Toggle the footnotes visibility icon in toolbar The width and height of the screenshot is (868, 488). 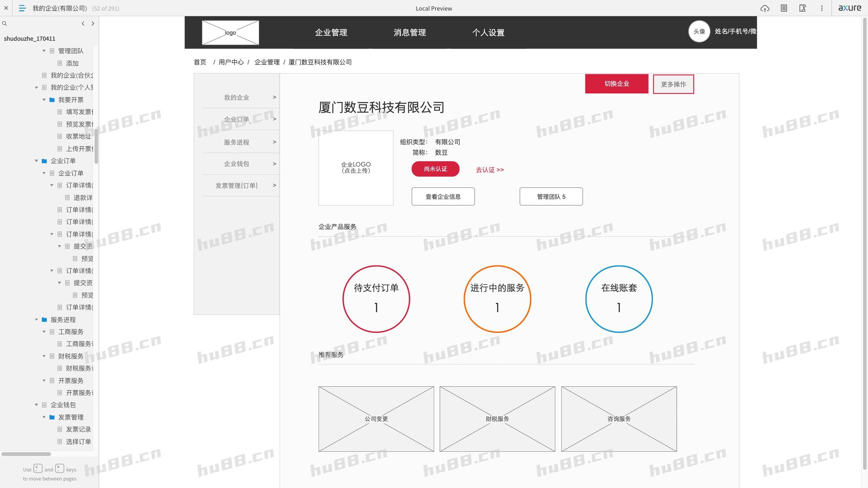(x=803, y=8)
